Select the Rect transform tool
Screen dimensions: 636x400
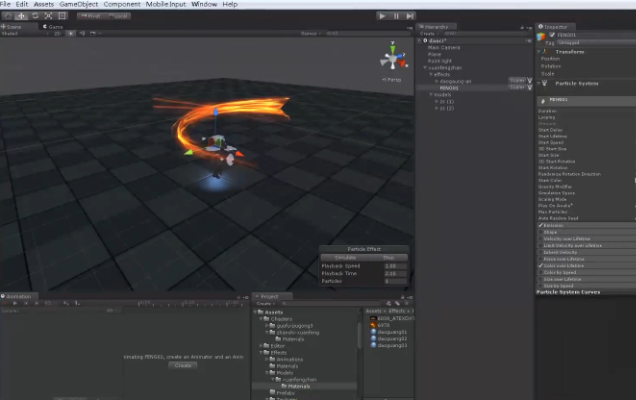62,16
